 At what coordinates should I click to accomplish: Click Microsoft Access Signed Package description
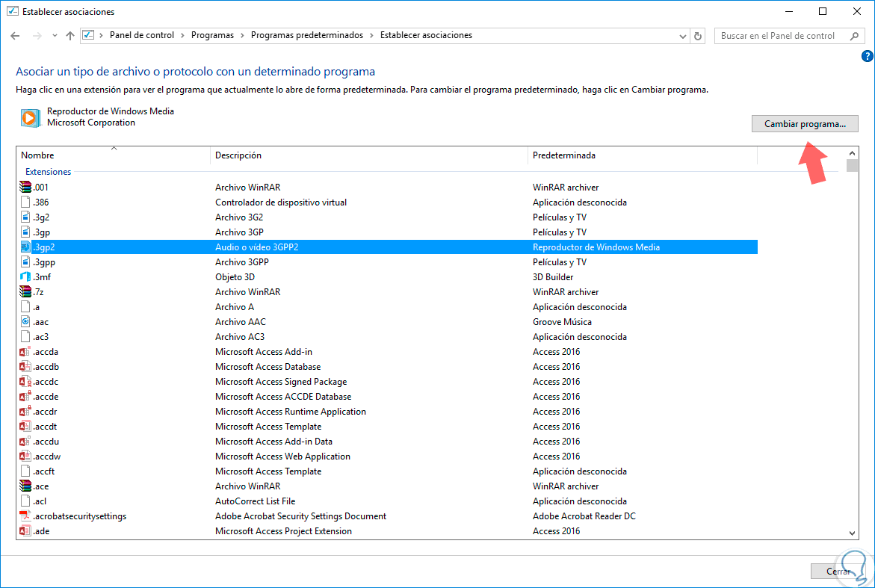click(281, 382)
